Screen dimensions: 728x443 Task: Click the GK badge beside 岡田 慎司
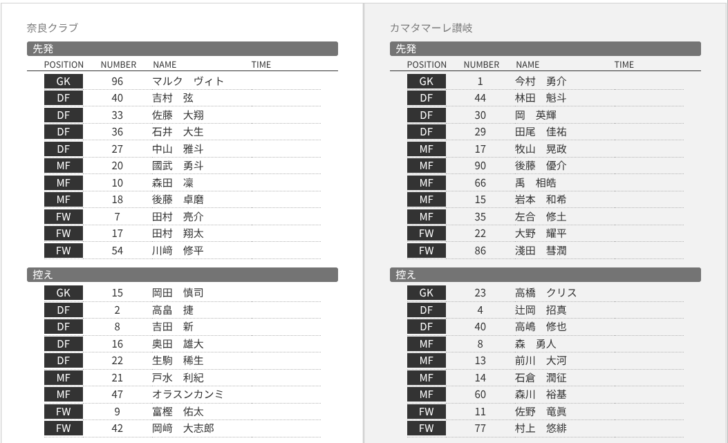click(x=63, y=293)
